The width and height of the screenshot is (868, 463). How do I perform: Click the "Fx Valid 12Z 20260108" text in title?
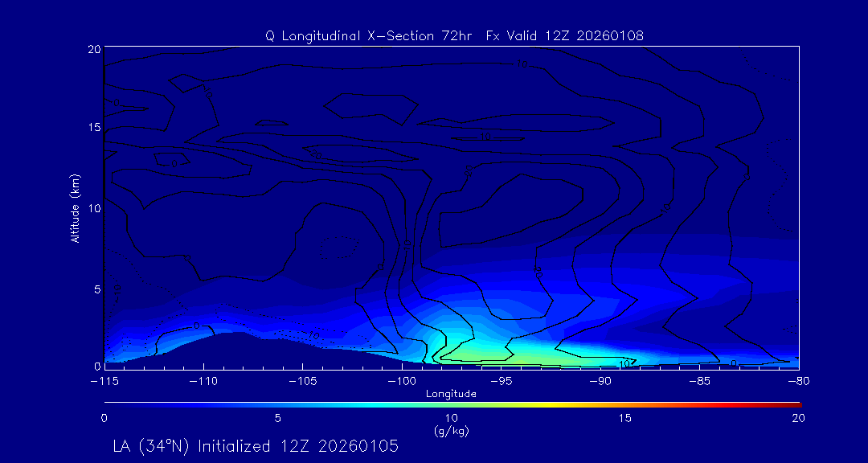click(564, 36)
